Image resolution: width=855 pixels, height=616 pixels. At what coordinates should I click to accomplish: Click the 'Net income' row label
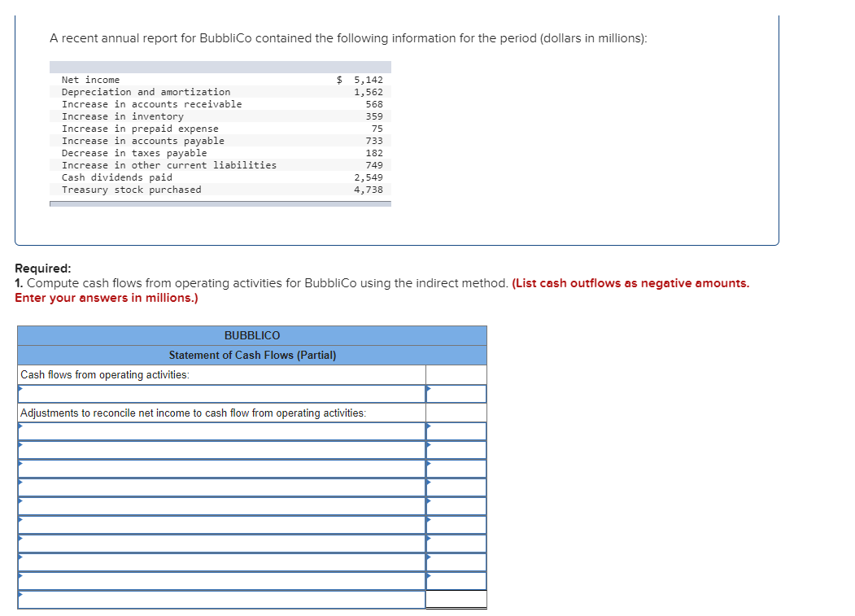[x=90, y=80]
